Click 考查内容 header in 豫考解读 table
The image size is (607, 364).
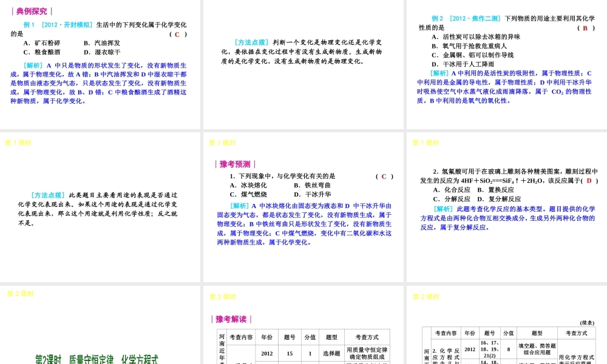pos(241,337)
